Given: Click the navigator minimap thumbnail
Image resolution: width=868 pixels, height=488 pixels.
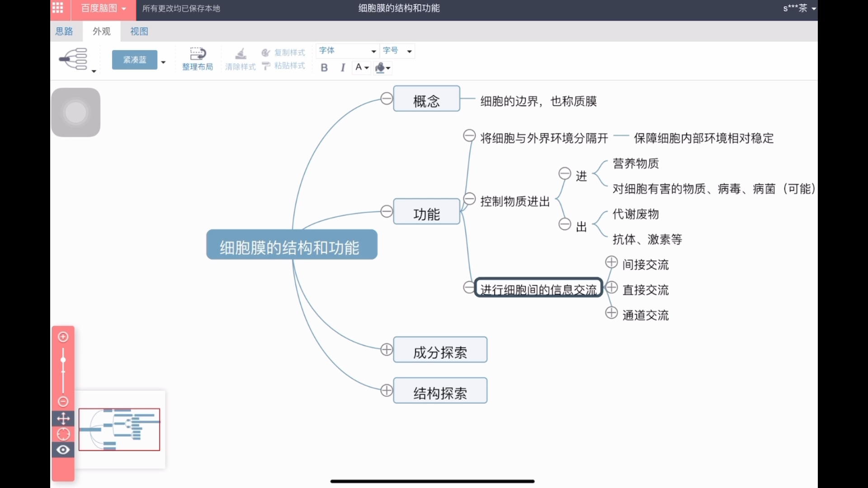Looking at the screenshot, I should [x=119, y=430].
